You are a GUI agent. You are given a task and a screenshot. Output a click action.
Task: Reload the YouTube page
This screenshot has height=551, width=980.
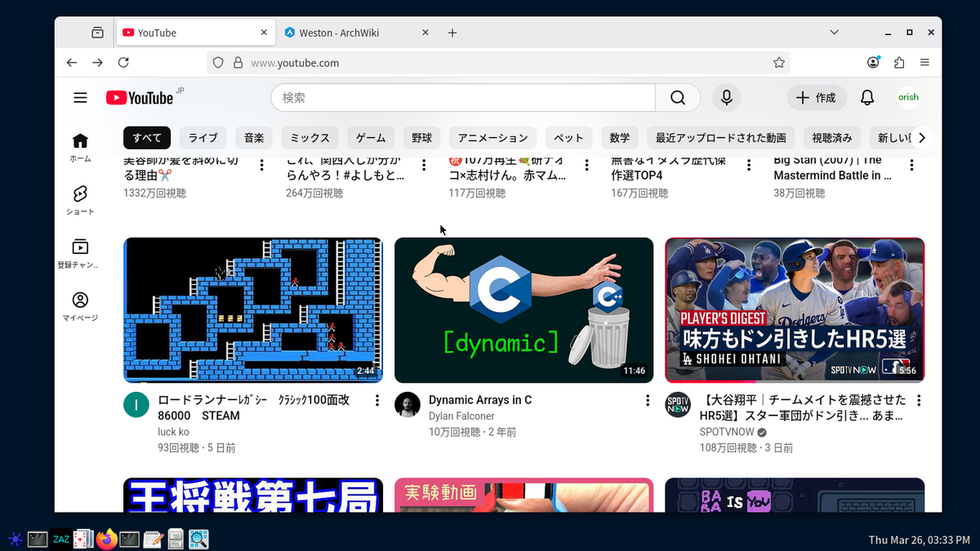123,63
